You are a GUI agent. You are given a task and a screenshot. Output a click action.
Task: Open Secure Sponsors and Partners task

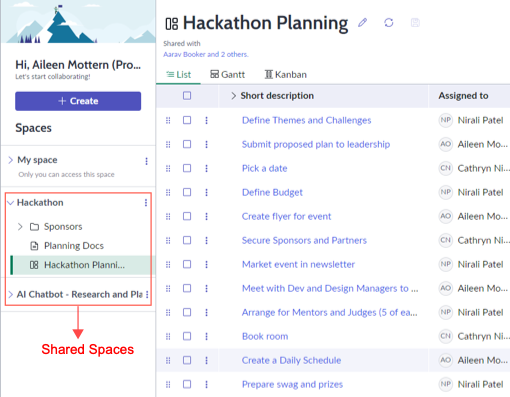304,240
